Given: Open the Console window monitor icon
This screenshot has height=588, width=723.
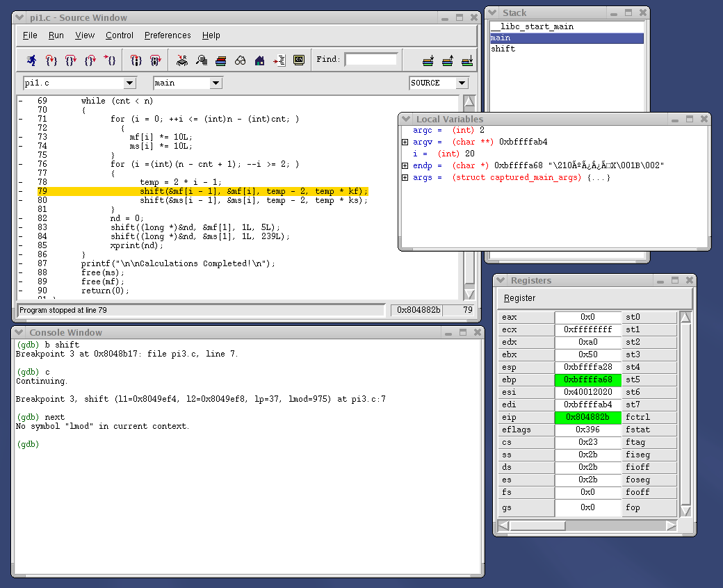Looking at the screenshot, I should coord(299,60).
